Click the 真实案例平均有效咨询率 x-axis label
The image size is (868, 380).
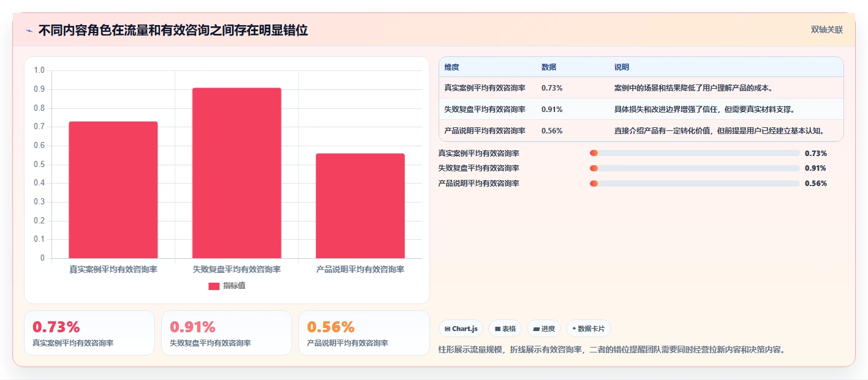pos(113,269)
